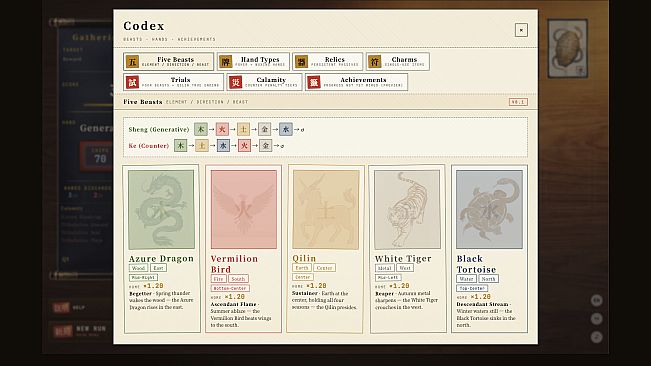Screen dimensions: 651x366
Task: Select the Vermilion Bird card artwork
Action: [x=243, y=210]
